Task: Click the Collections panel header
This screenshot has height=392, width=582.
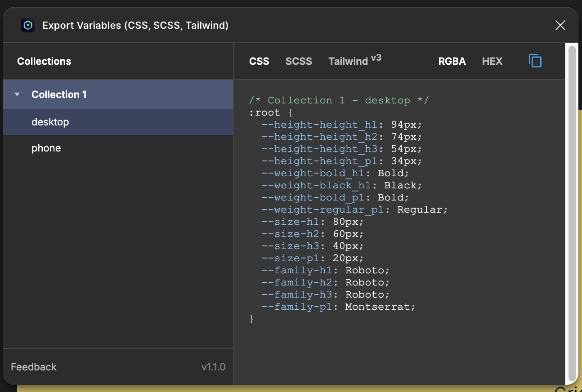Action: pos(44,61)
